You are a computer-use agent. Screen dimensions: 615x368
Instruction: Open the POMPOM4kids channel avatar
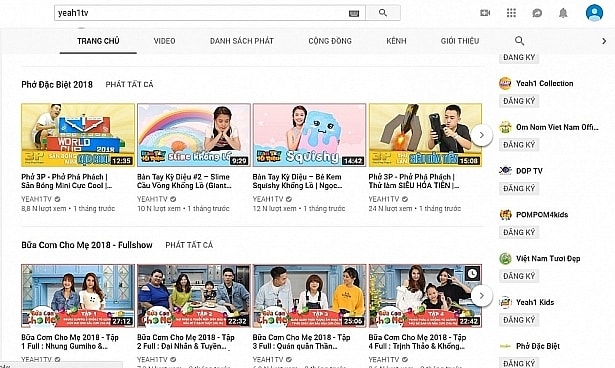(505, 215)
